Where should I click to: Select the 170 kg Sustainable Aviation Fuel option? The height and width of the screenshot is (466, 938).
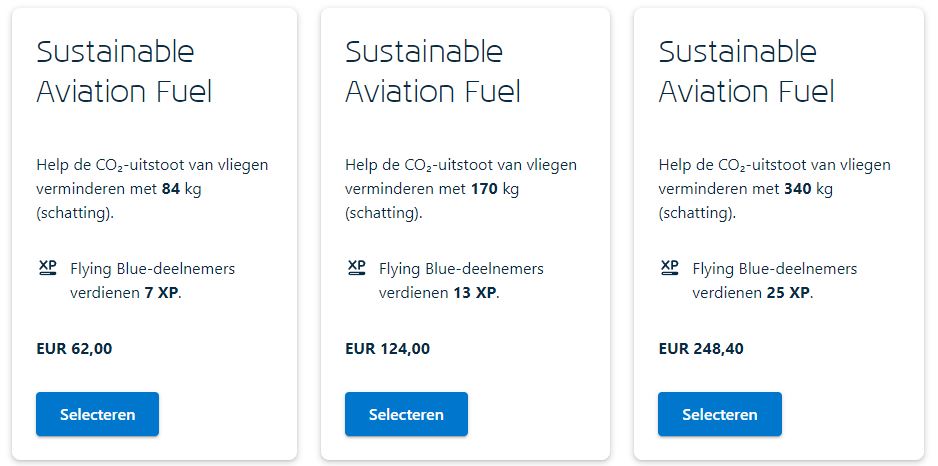click(406, 414)
